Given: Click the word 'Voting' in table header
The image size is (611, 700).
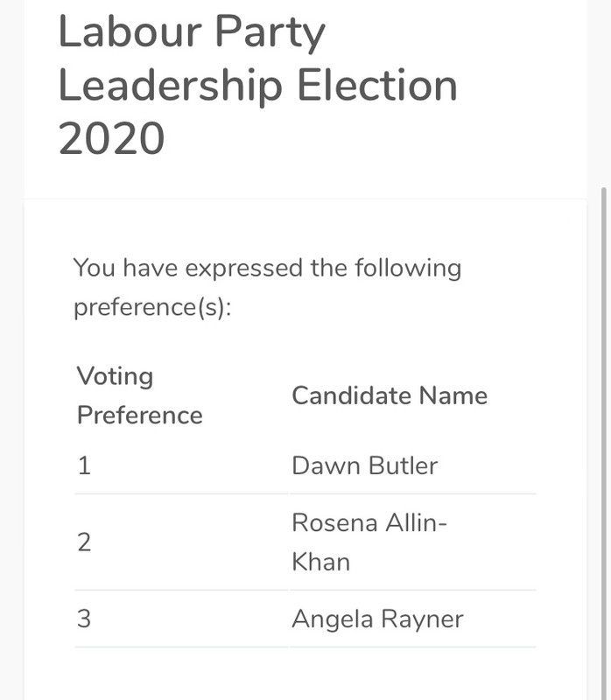Looking at the screenshot, I should (115, 376).
